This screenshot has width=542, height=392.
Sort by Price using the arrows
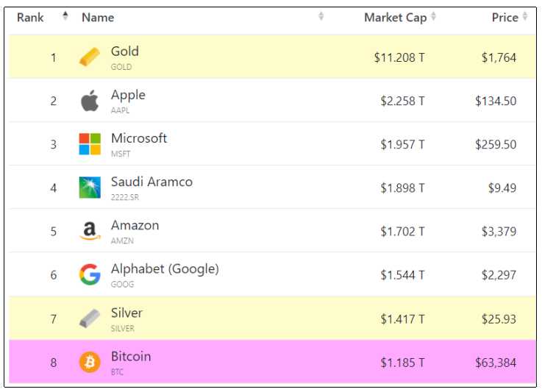tap(525, 16)
